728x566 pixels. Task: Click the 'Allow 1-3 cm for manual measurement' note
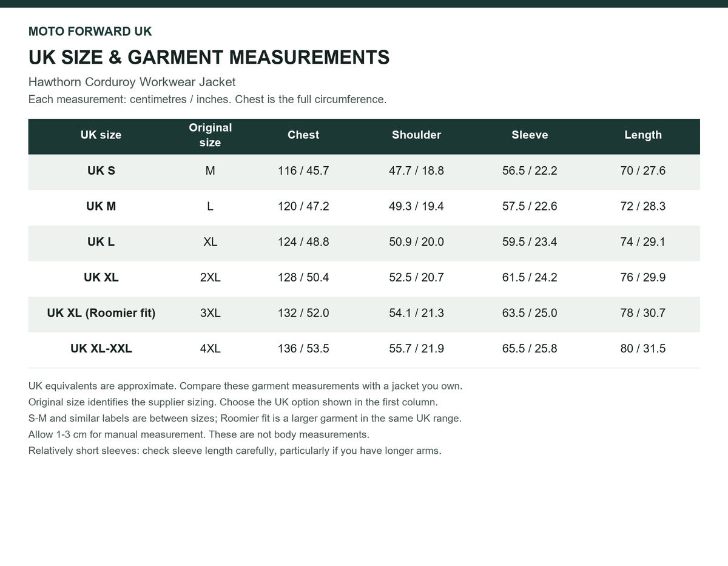pyautogui.click(x=199, y=435)
